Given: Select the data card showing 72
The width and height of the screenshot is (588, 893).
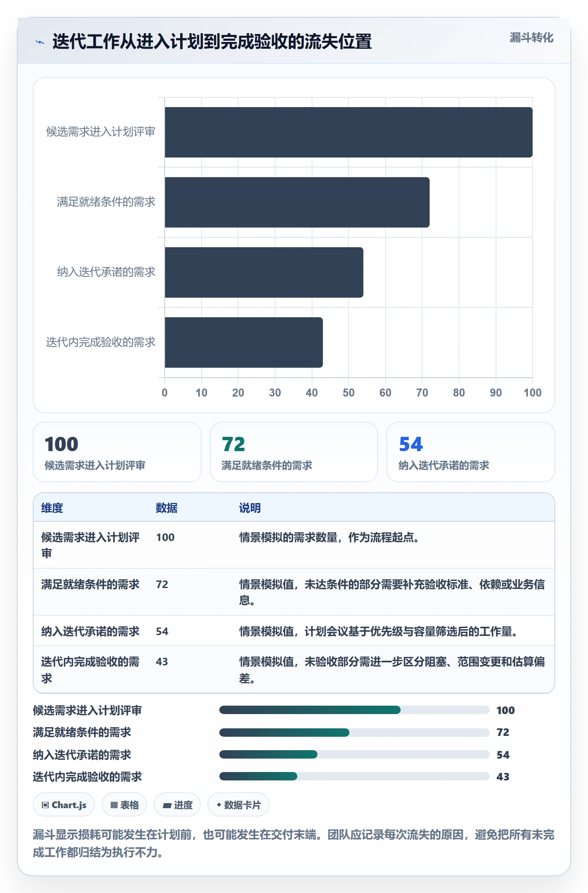Looking at the screenshot, I should coord(294,452).
